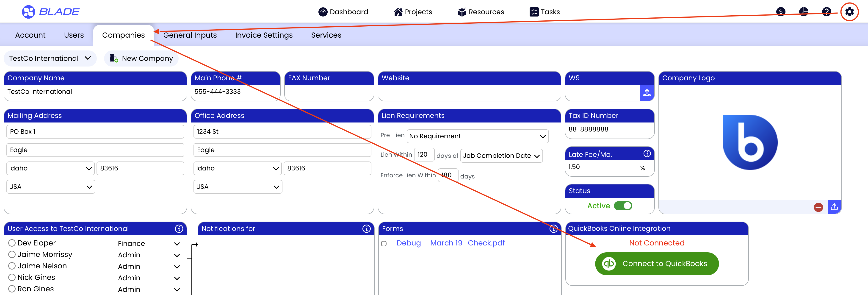This screenshot has width=868, height=295.
Task: Click the dollar sign billing icon
Action: point(781,12)
